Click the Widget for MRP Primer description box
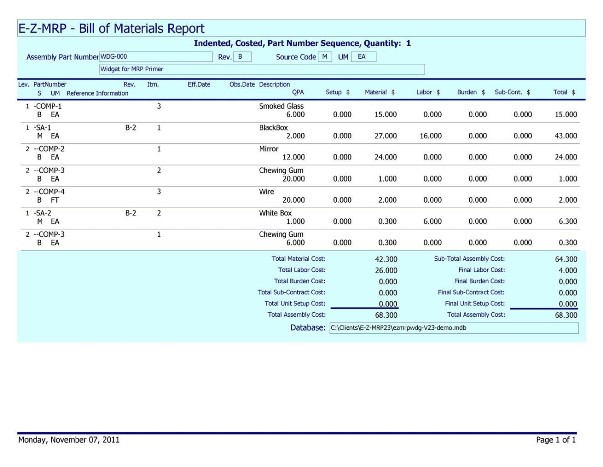603x467 pixels. (x=260, y=70)
